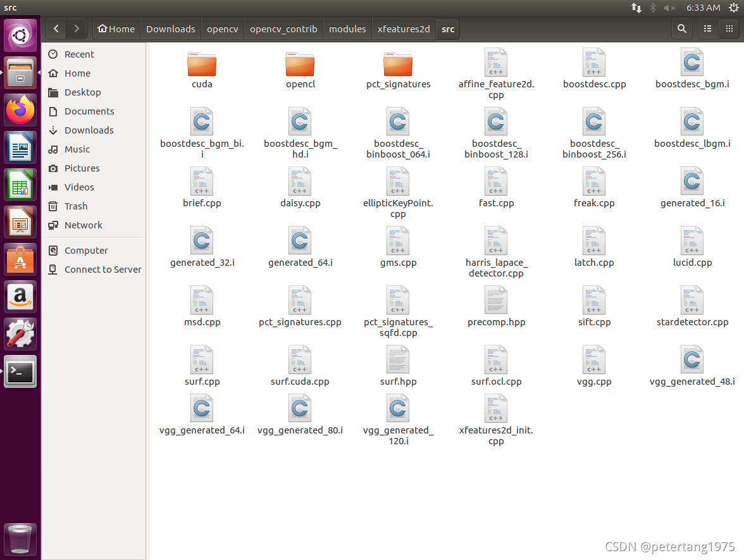Screen dimensions: 744x560
Task: Select the file named gms.cpp
Action: point(398,247)
